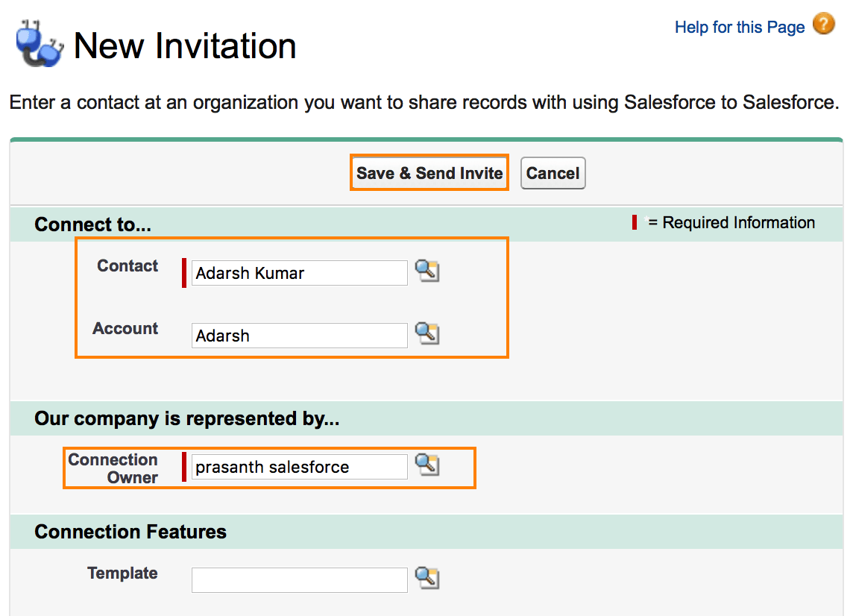Screen dimensions: 853x616
Task: Open the Account lookup magnifier icon
Action: 427,333
